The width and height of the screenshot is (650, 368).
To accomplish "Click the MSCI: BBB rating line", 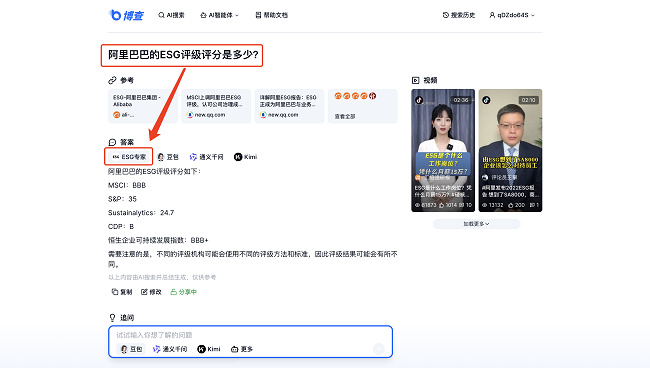I will tap(127, 185).
